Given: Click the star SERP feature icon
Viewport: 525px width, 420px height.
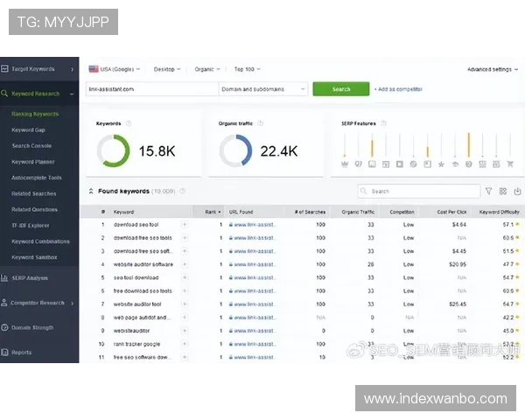Looking at the screenshot, I should [441, 164].
